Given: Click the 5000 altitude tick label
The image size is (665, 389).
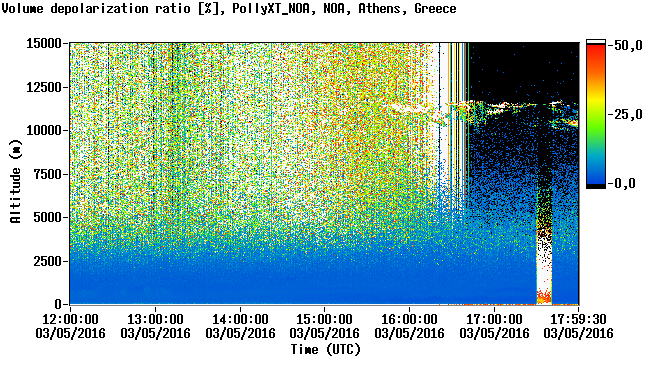Looking at the screenshot, I should point(48,217).
